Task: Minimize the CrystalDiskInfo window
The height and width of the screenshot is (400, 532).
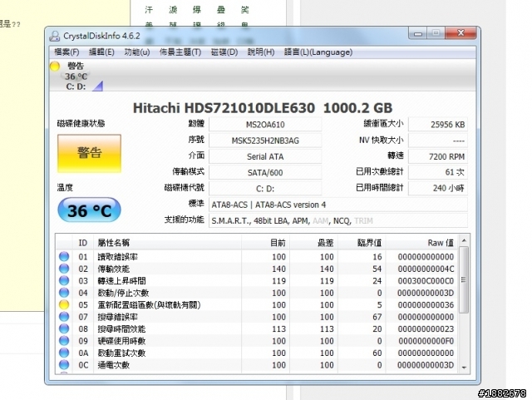Action: click(x=417, y=33)
